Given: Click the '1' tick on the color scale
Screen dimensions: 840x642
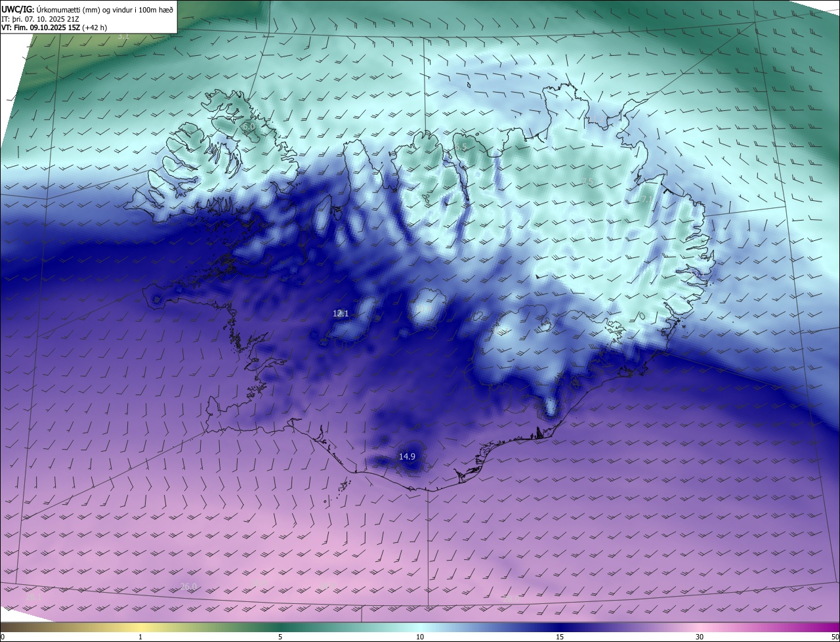Looking at the screenshot, I should click(140, 637).
